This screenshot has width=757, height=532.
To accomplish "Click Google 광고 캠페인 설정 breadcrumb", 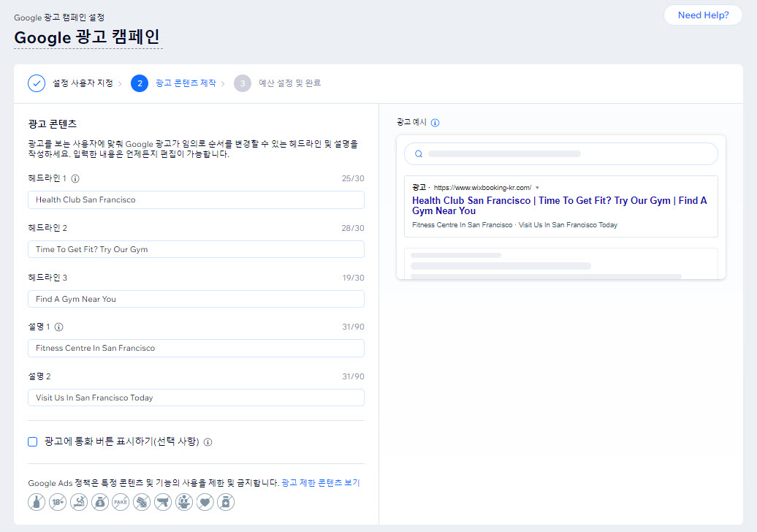I will 59,18.
